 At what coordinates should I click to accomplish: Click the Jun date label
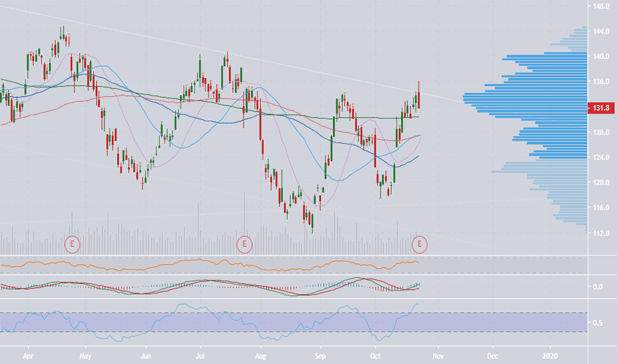tap(146, 356)
